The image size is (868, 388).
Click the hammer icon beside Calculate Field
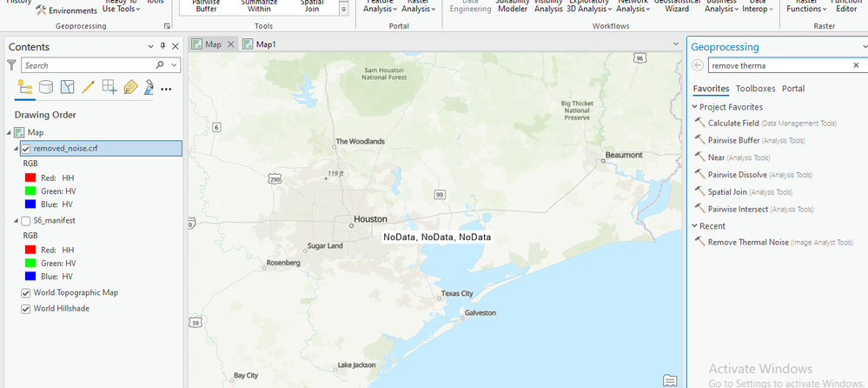click(699, 123)
